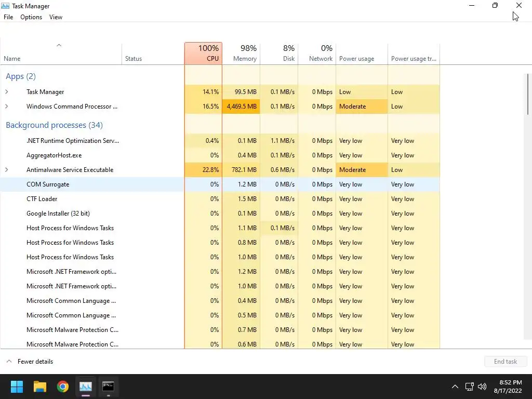Click the 16.5% CPU cell
The height and width of the screenshot is (399, 532).
[x=203, y=106]
